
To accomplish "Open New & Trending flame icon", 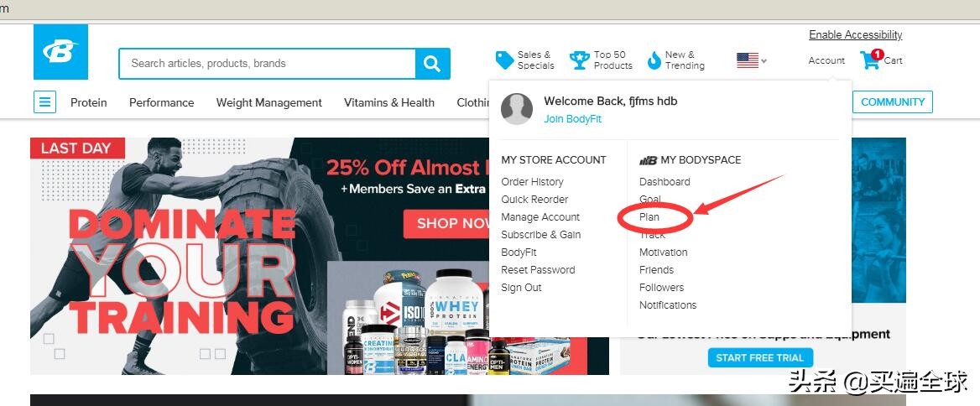I will [654, 60].
